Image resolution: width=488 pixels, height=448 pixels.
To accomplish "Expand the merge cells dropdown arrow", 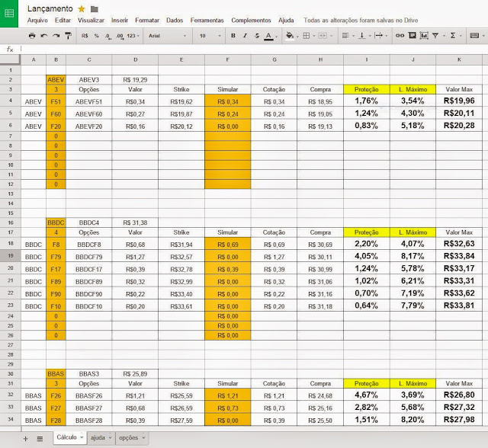I will point(331,36).
